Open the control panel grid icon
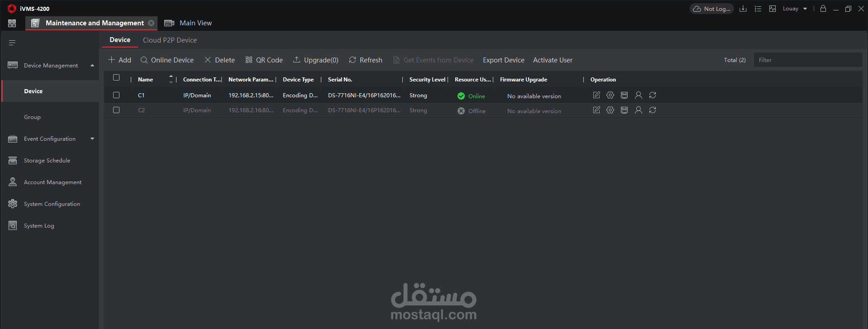The height and width of the screenshot is (329, 868). [12, 23]
